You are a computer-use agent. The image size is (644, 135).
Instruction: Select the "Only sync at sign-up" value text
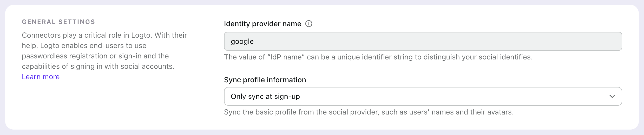point(265,97)
